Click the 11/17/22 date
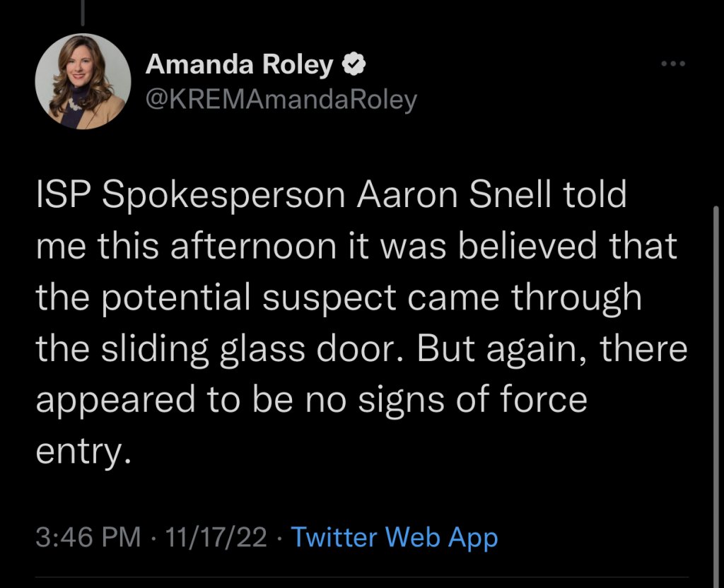724x588 pixels. coord(215,538)
